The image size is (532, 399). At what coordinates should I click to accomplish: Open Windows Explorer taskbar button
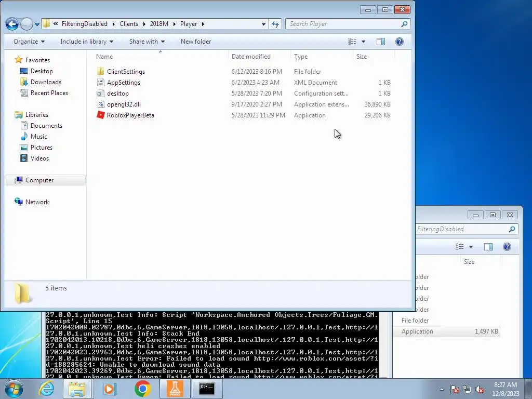[77, 389]
